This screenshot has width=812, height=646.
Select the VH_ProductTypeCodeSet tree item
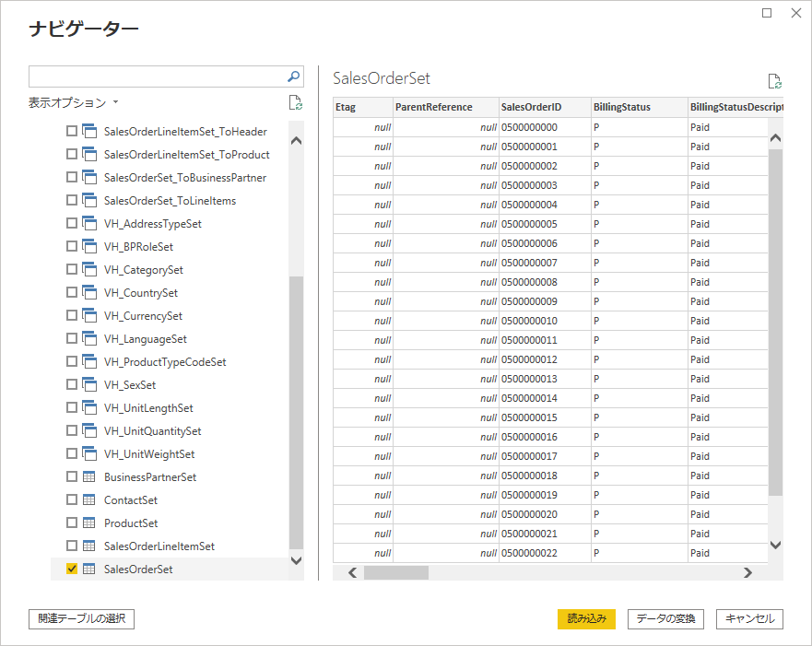click(x=165, y=362)
